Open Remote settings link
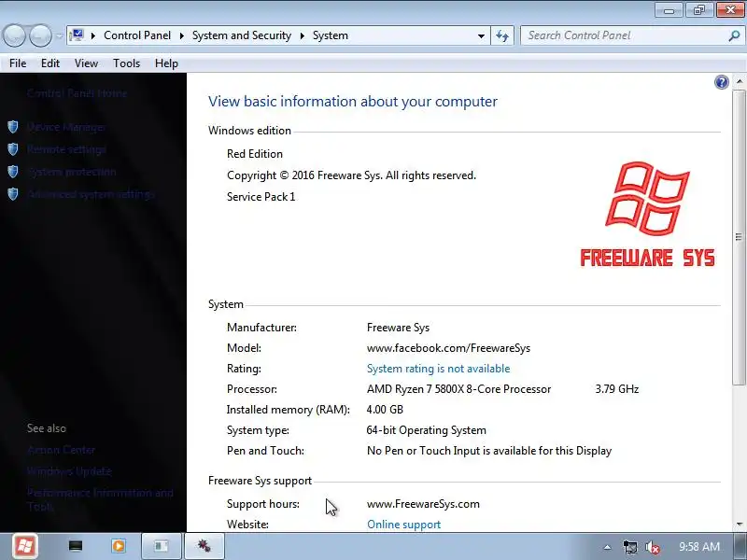Screen dimensions: 747x560 pos(66,149)
